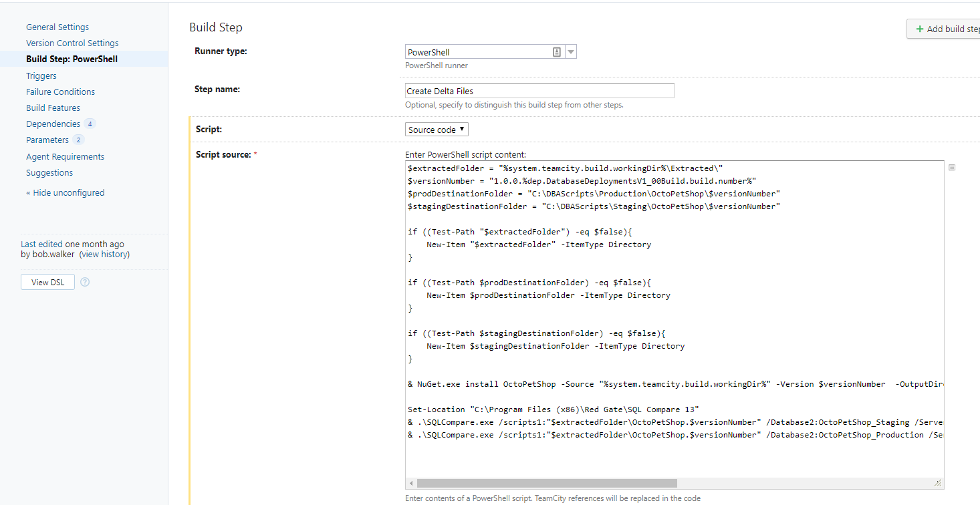Click the expand editor icon beside script source
The width and height of the screenshot is (980, 505).
952,168
